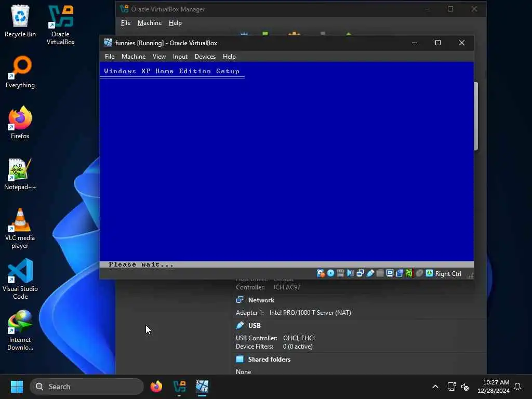Select the 'ICH AC97' controller value
Image resolution: width=532 pixels, height=399 pixels.
(287, 287)
